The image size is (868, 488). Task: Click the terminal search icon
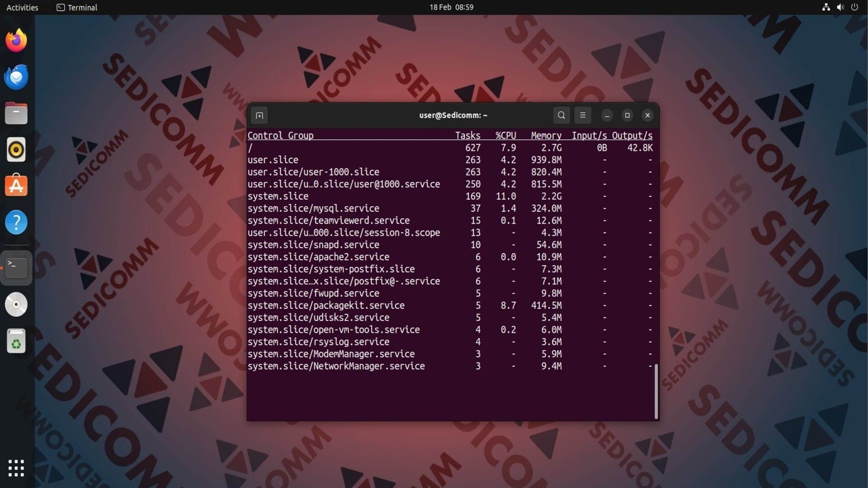pos(561,115)
